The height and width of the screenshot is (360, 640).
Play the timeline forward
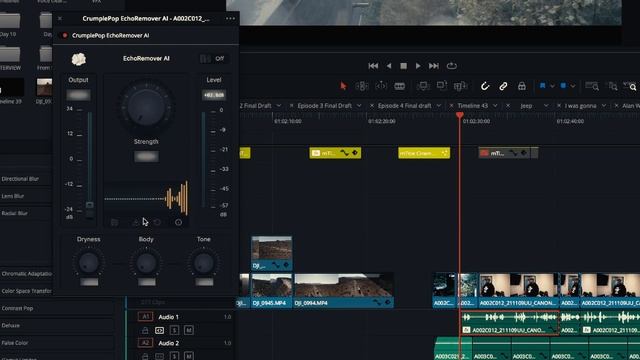418,66
